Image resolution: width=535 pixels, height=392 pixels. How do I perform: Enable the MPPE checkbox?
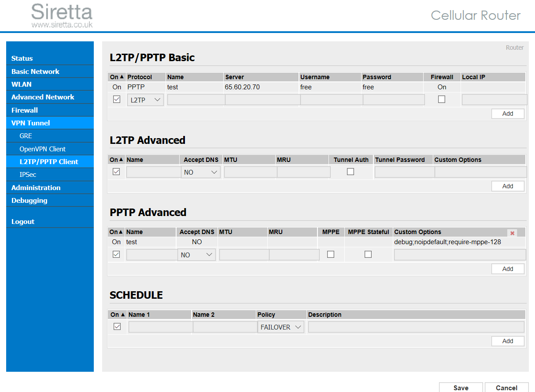pos(331,254)
